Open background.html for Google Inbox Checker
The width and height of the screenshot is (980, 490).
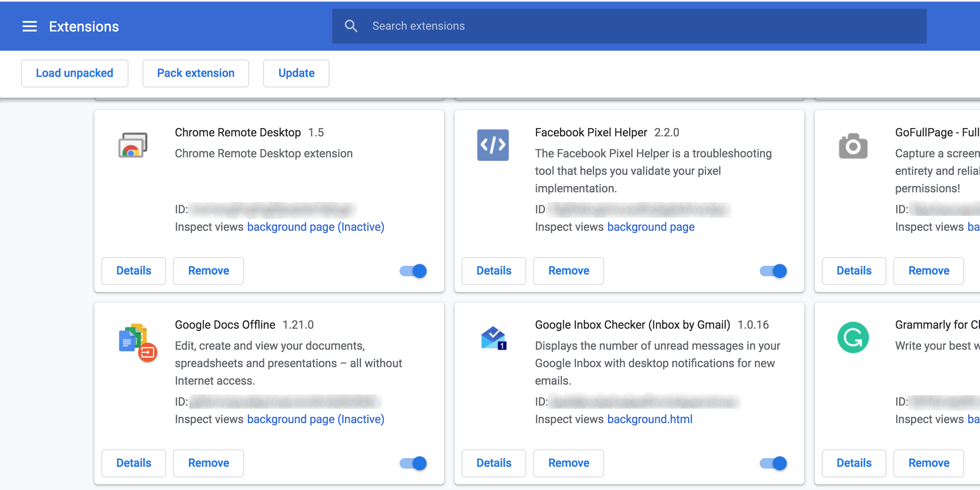(650, 419)
